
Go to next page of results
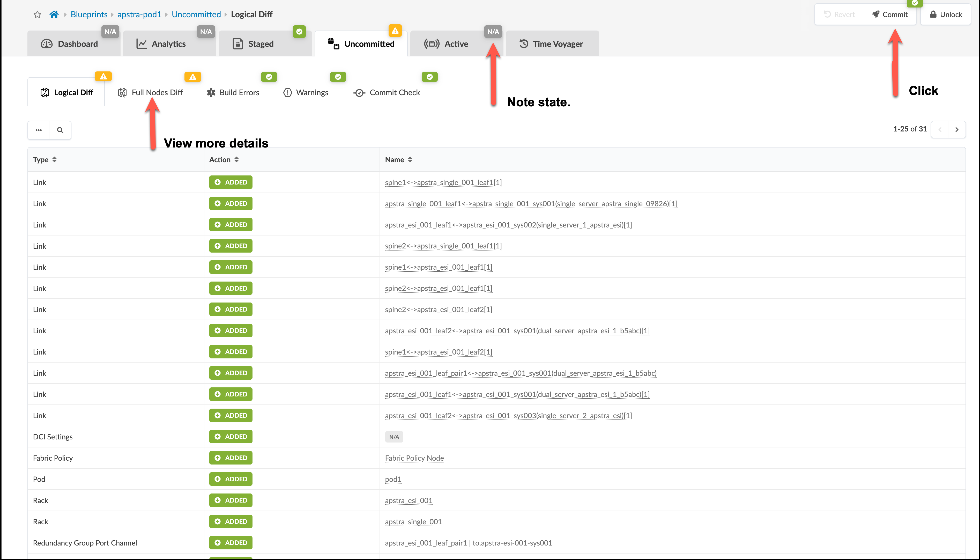click(956, 130)
